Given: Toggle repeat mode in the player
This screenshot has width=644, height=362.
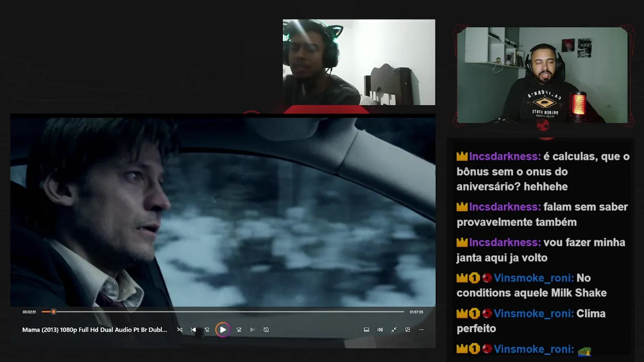Looking at the screenshot, I should tap(266, 330).
